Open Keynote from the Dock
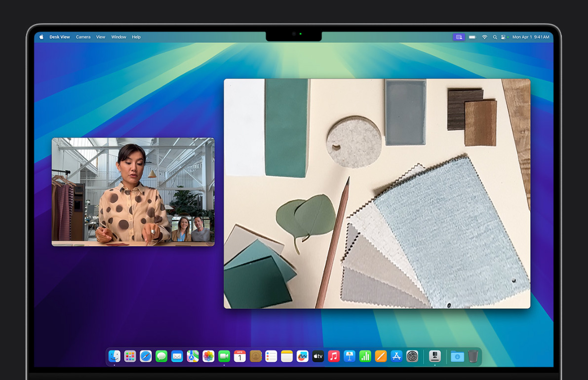Screen dimensions: 588x380 [349, 356]
